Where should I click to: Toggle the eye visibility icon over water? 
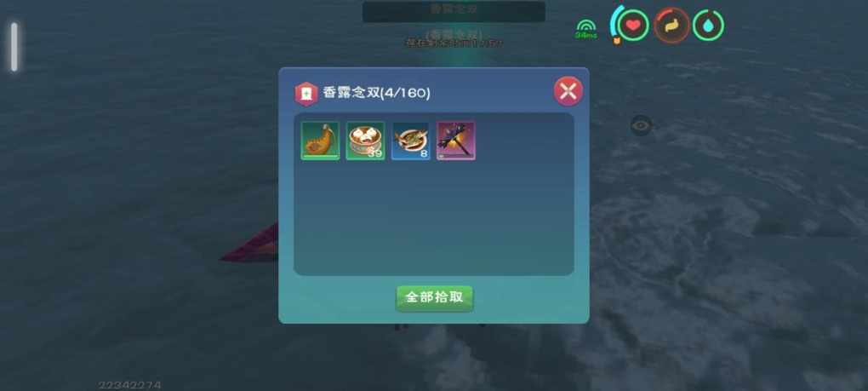pos(641,125)
